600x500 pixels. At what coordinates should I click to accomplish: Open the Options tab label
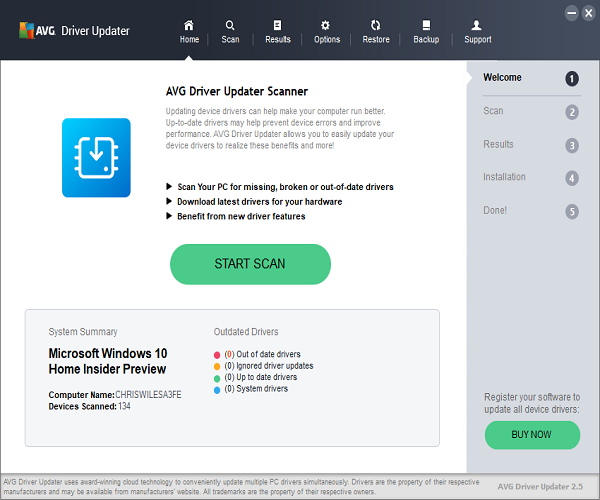pos(327,39)
